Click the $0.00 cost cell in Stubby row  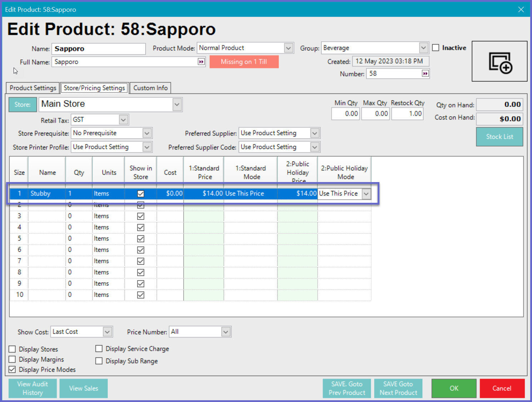coord(170,194)
